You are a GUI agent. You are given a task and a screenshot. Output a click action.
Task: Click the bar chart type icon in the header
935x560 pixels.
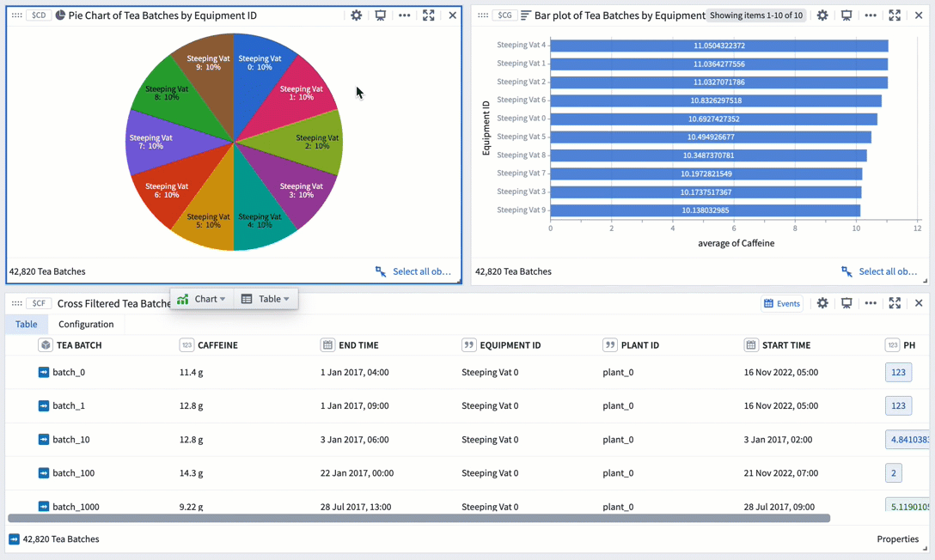pos(525,15)
